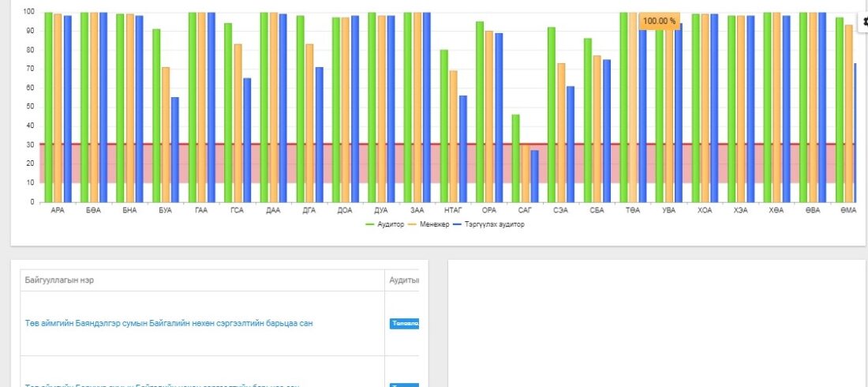Click the ӨВА axis label
Screen dimensions: 868x387
(812, 211)
